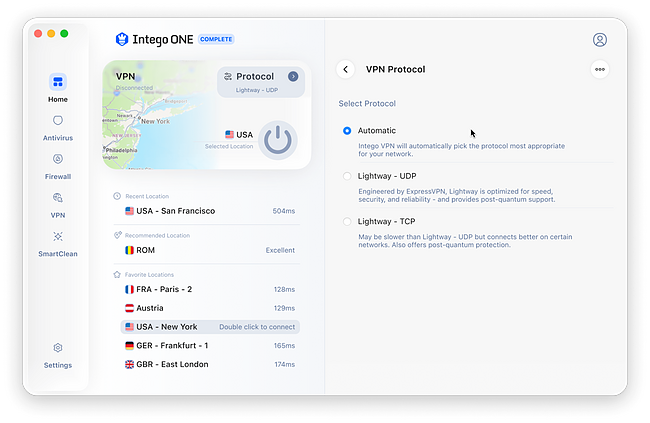Open the VPN globe icon in sidebar
Screen dimensions: 650x423
(x=58, y=197)
